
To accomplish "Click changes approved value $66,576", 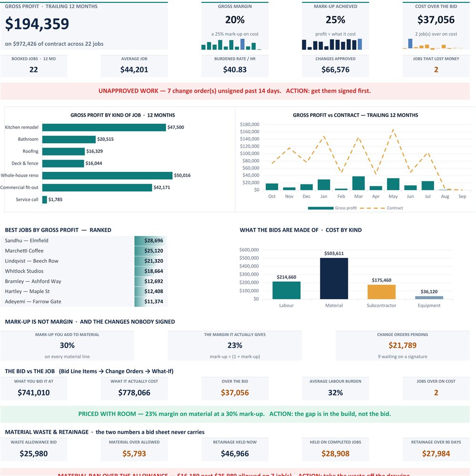I will pos(336,69).
